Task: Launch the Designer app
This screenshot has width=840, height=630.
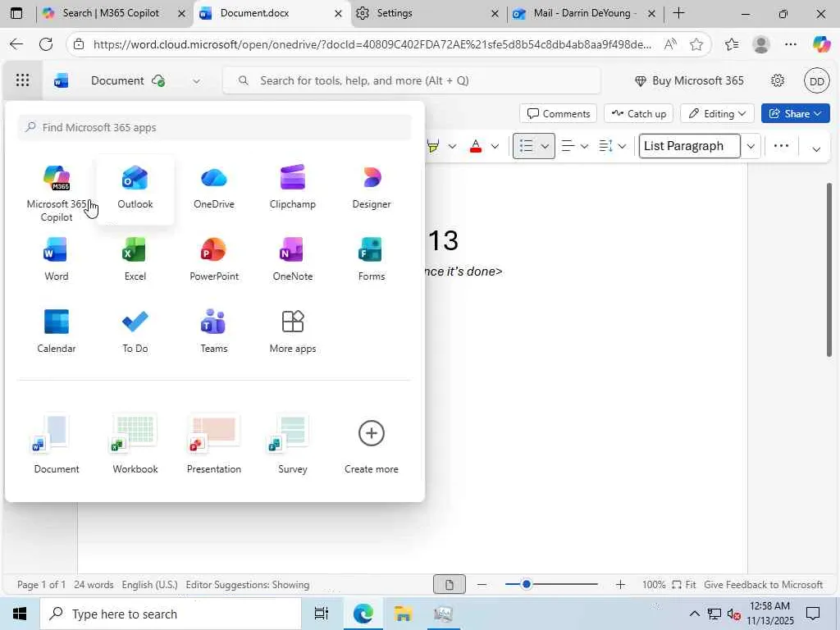Action: coord(372,189)
